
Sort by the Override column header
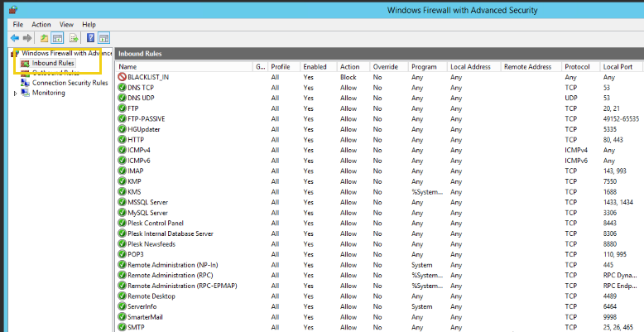pos(389,66)
